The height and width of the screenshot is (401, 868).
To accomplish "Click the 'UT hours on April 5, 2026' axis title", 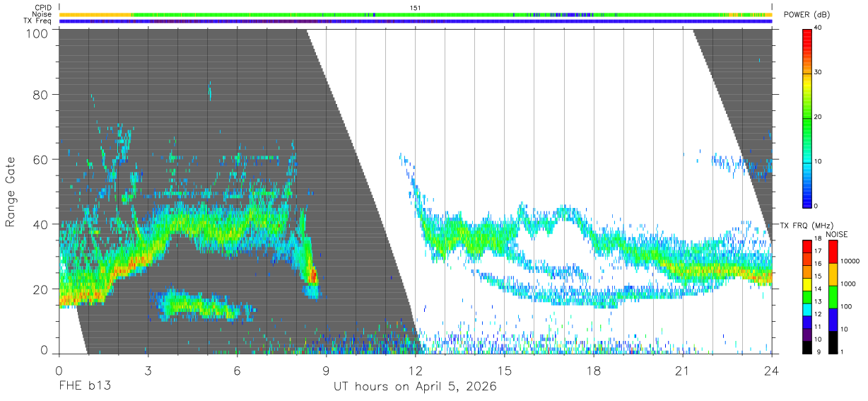I will pos(415,387).
